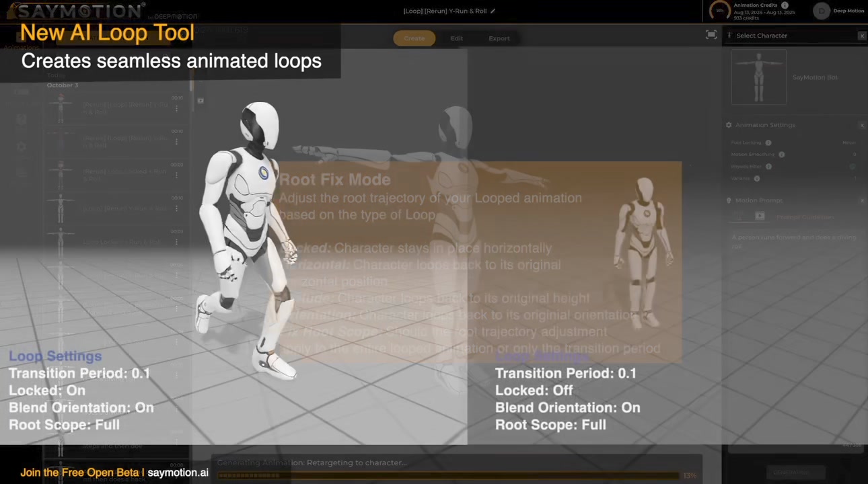Open the Foot Locking mode dropdown
The height and width of the screenshot is (484, 868).
pyautogui.click(x=849, y=143)
